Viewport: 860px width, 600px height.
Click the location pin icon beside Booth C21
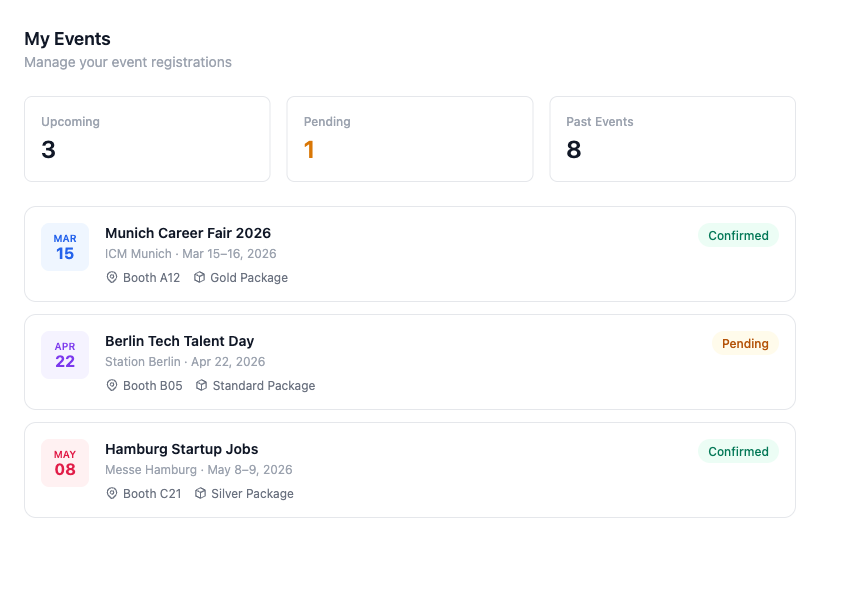tap(112, 493)
